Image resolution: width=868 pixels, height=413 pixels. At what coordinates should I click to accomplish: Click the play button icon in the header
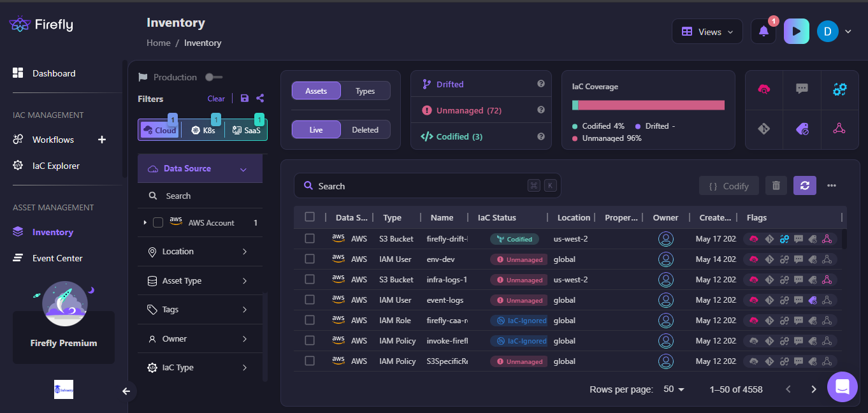coord(797,31)
